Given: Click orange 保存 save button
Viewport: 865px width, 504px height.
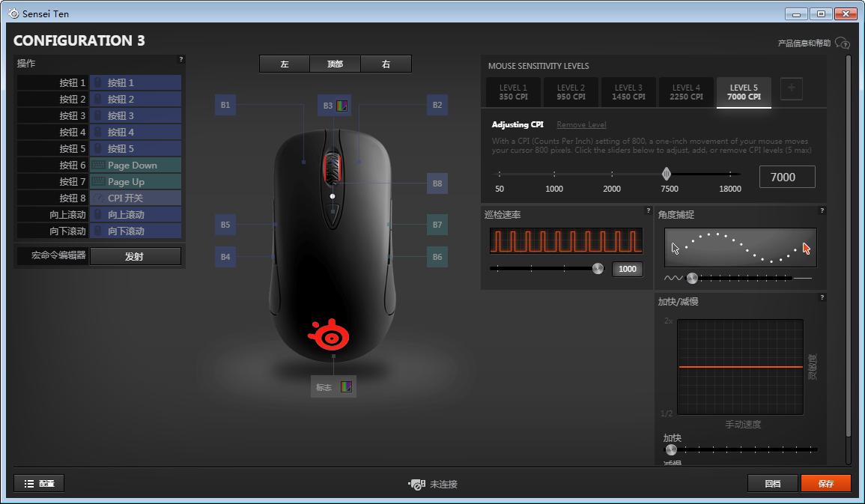Looking at the screenshot, I should pos(826,484).
